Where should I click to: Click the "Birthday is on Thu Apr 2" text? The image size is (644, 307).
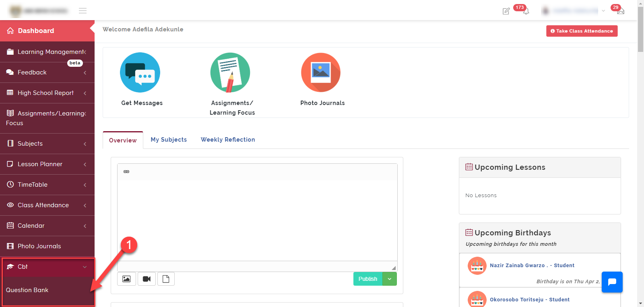pyautogui.click(x=568, y=282)
